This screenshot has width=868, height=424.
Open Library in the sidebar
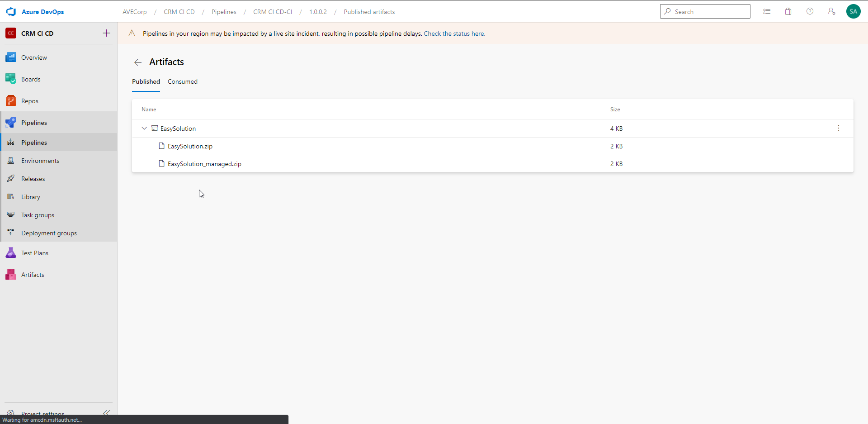(59, 197)
